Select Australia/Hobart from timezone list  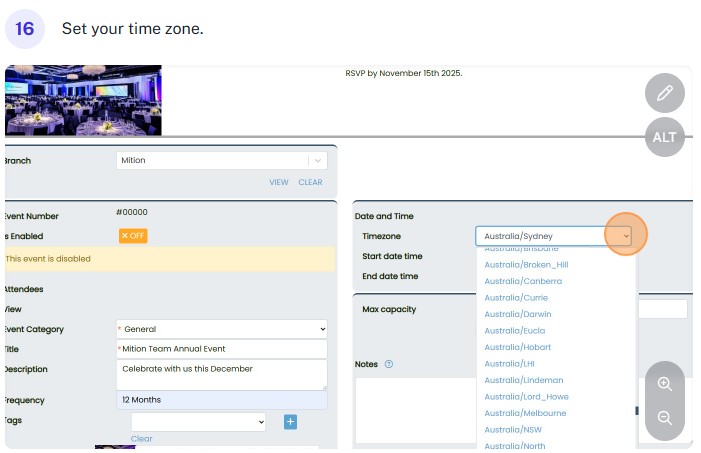(x=518, y=347)
